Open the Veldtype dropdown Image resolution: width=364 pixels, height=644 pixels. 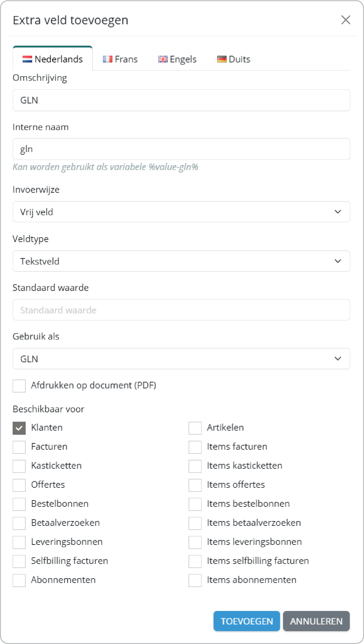[181, 261]
